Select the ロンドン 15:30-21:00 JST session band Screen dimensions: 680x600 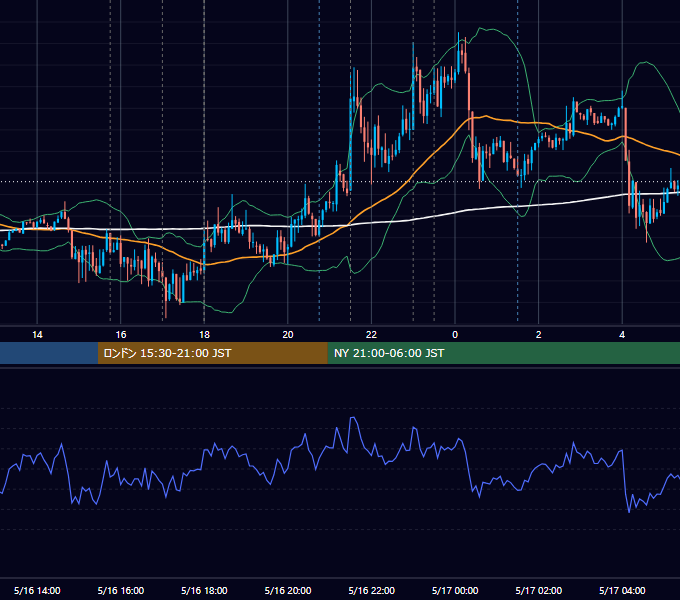(212, 353)
